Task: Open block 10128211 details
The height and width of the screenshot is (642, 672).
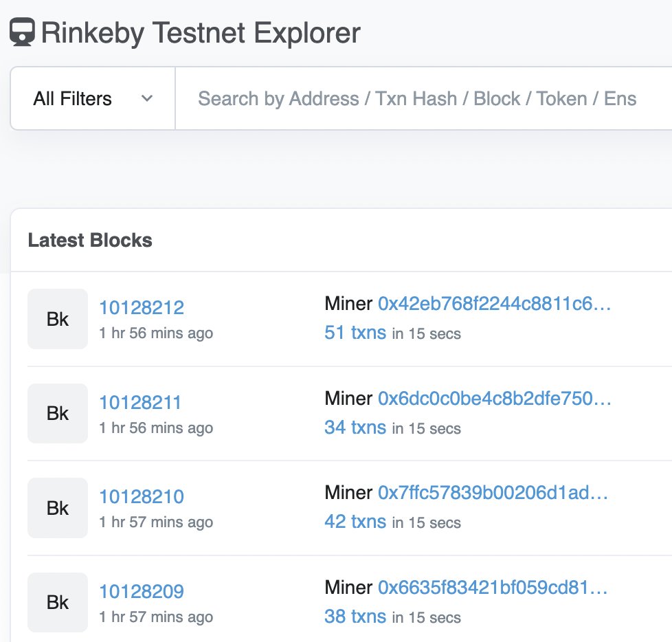Action: [x=140, y=402]
